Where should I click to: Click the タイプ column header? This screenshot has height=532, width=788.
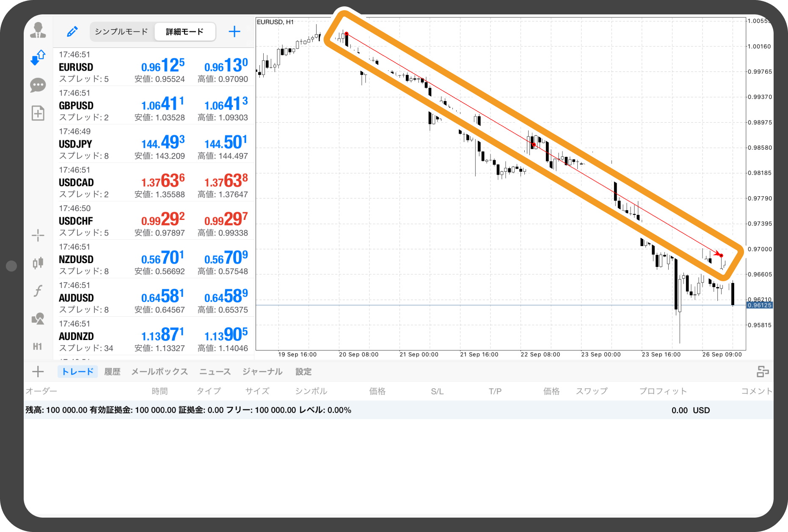pyautogui.click(x=209, y=391)
